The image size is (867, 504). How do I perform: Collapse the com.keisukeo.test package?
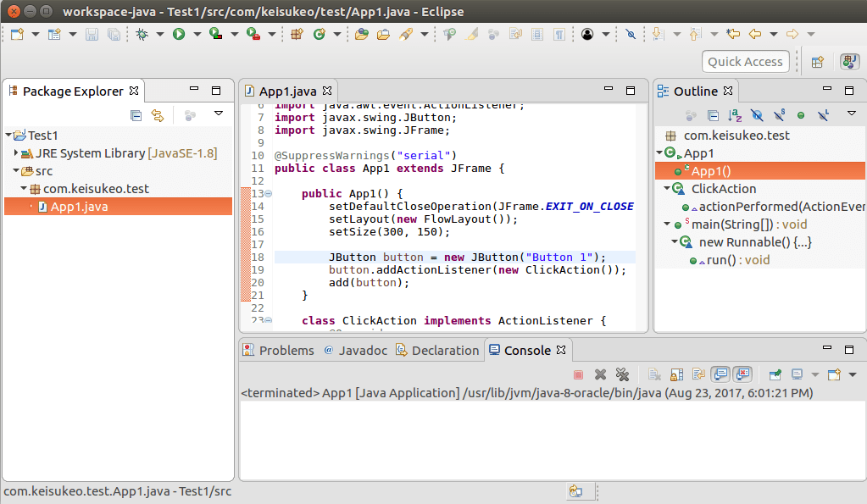tap(22, 187)
